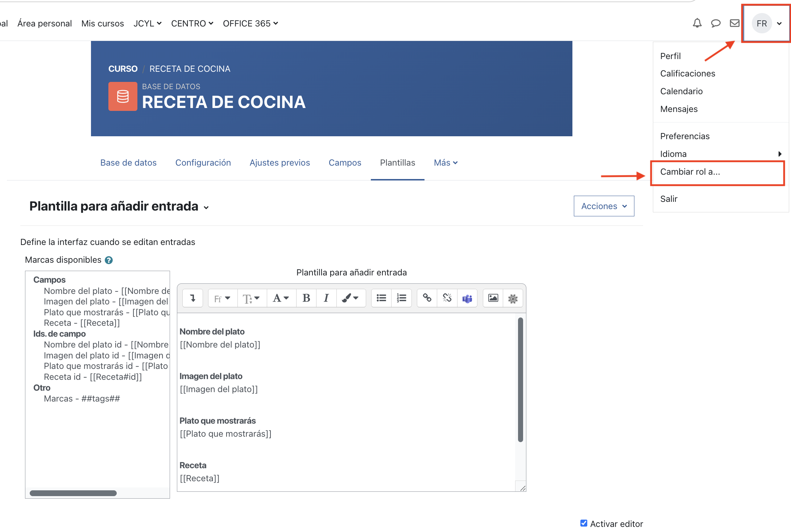Image resolution: width=791 pixels, height=532 pixels.
Task: Click the [[Receta]] placeholder in editor
Action: [x=200, y=478]
